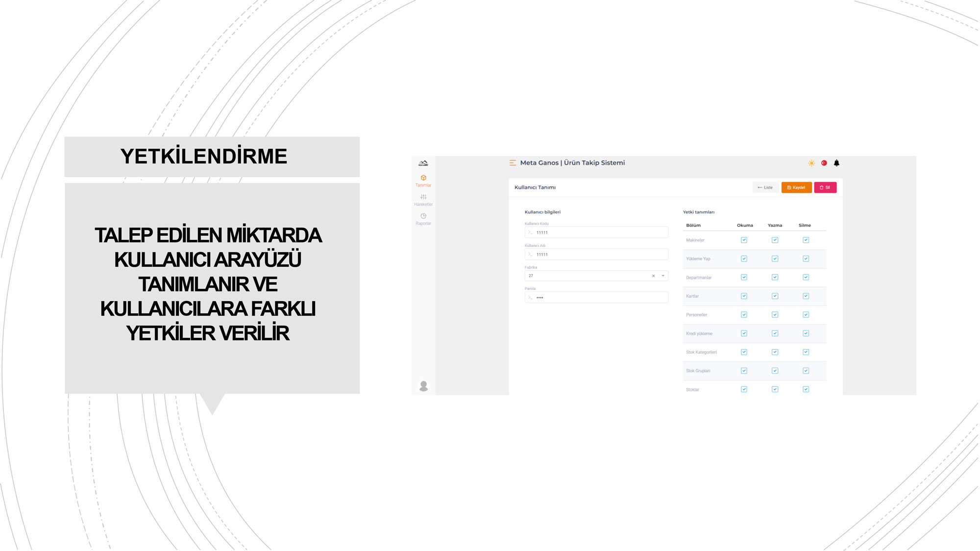
Task: Change language via the Turkish flag icon
Action: [824, 163]
